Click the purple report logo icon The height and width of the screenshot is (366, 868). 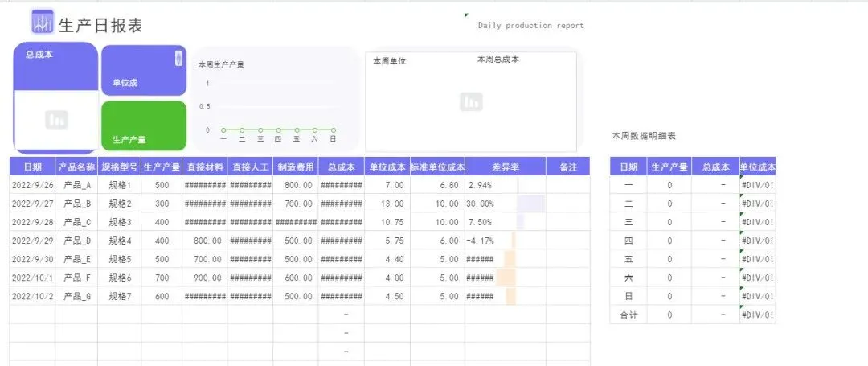click(43, 23)
